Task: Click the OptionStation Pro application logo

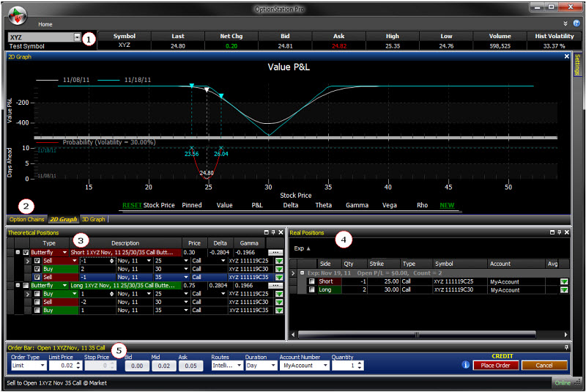Action: click(16, 14)
